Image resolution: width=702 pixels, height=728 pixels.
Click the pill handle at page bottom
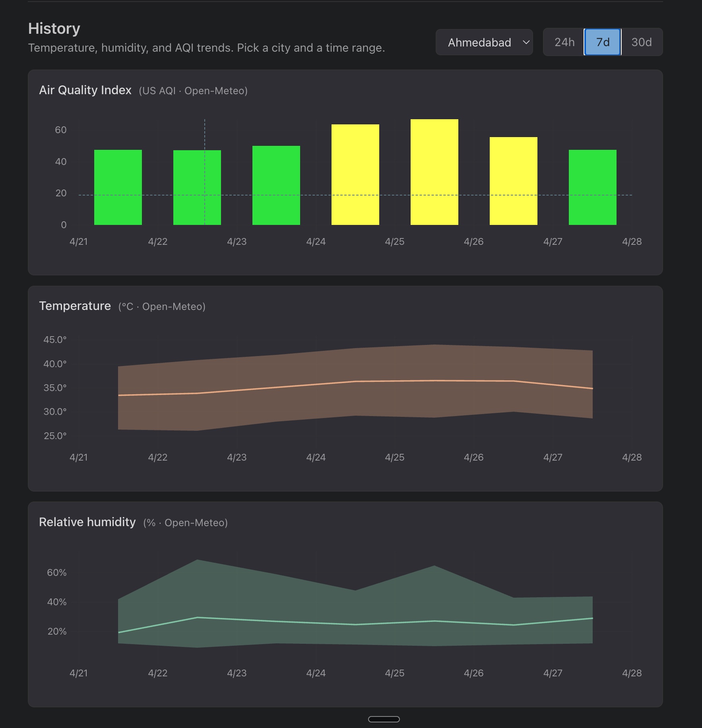point(384,719)
